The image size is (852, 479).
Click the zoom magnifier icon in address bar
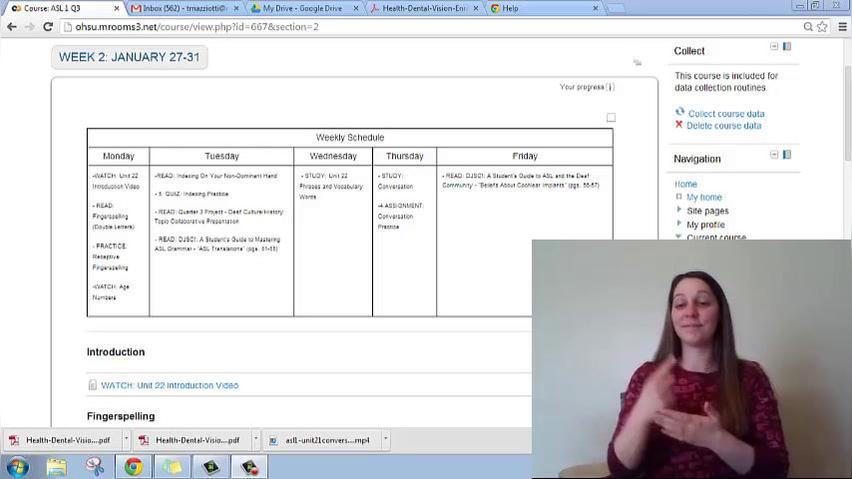[808, 27]
